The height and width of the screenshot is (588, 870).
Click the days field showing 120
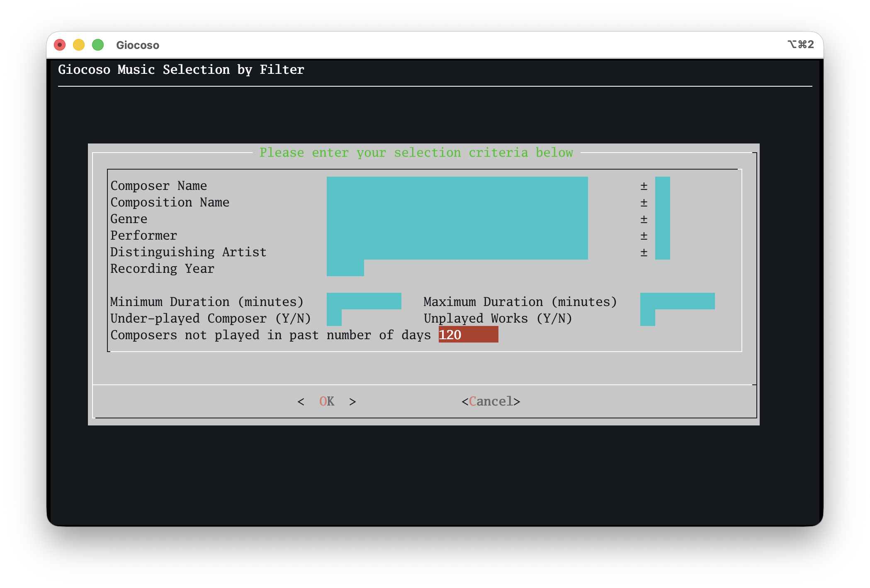pos(468,335)
